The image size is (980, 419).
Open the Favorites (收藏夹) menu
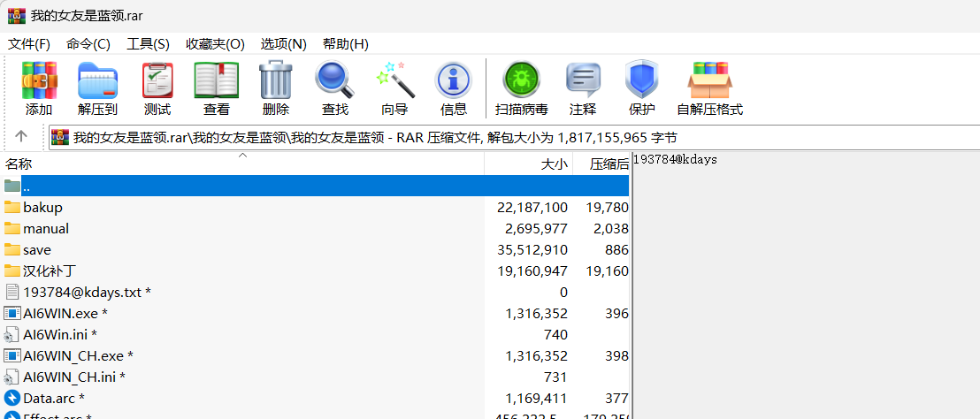(215, 44)
